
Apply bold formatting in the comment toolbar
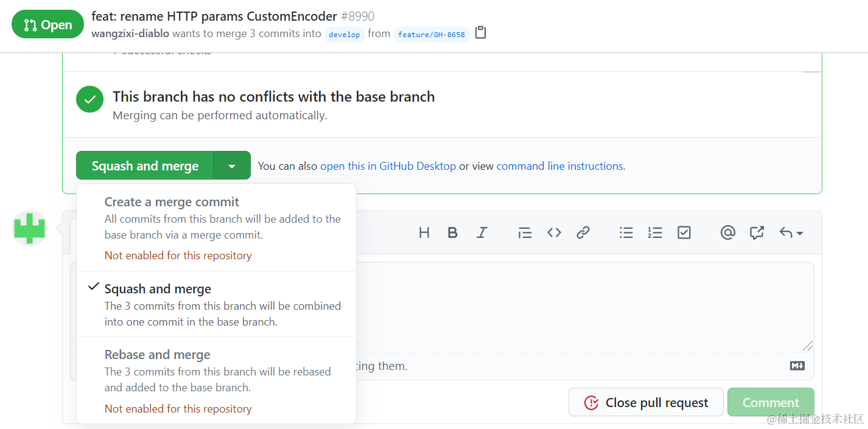[x=452, y=232]
